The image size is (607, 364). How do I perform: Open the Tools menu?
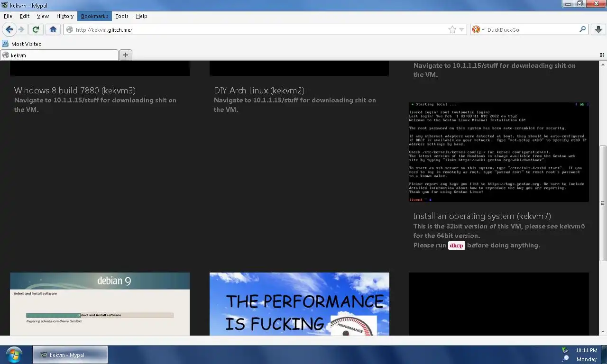pos(122,16)
